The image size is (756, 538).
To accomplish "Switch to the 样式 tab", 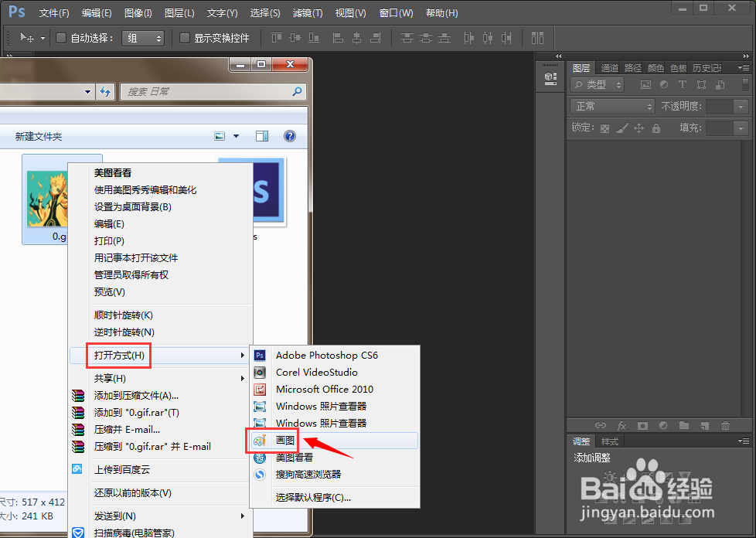I will (609, 441).
